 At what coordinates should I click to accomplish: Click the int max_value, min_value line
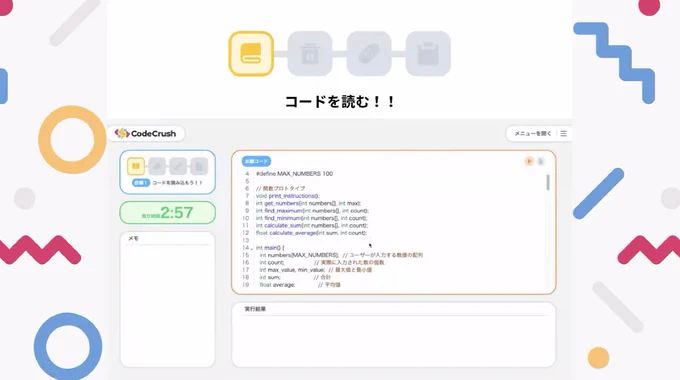pyautogui.click(x=316, y=270)
